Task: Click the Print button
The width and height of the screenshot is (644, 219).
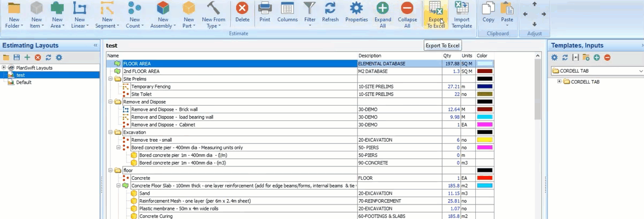Action: tap(265, 12)
